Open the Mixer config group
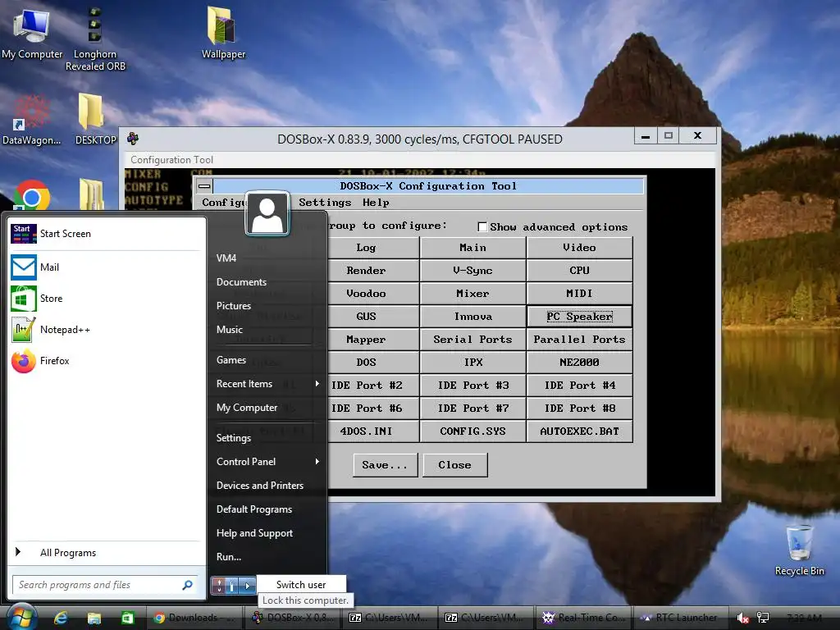Viewport: 840px width, 630px height. coord(472,294)
